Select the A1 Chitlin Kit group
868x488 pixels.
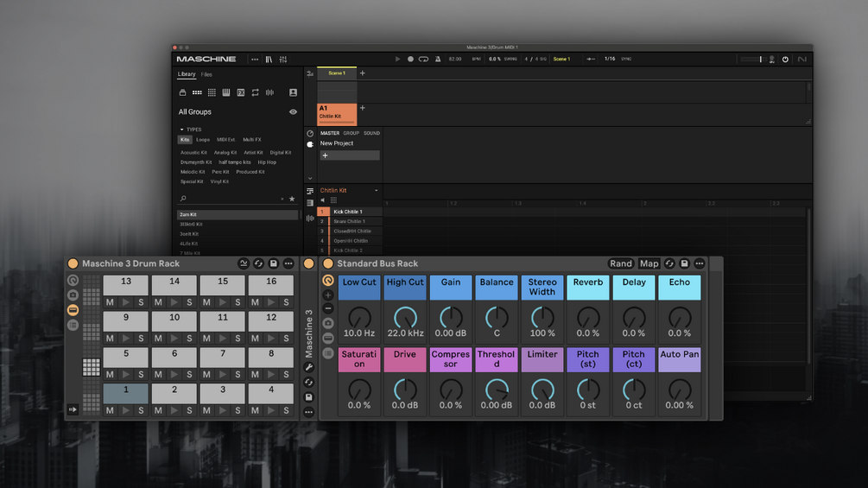point(337,114)
